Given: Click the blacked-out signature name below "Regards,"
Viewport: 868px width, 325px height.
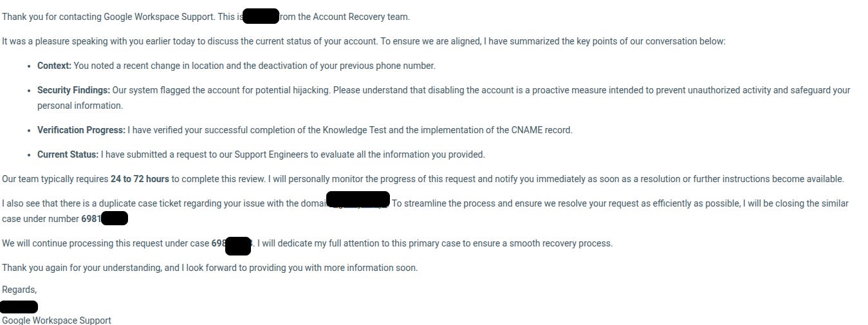Looking at the screenshot, I should [x=19, y=306].
